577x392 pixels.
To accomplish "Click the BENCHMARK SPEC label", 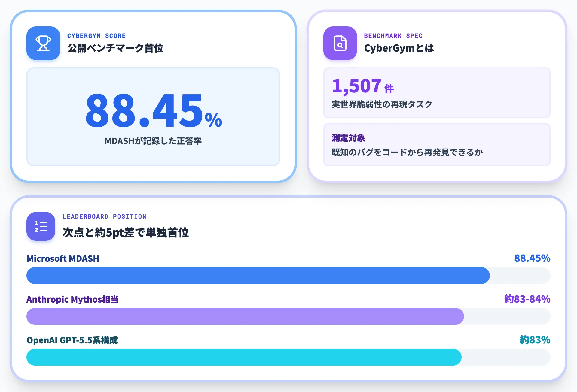I will [393, 36].
